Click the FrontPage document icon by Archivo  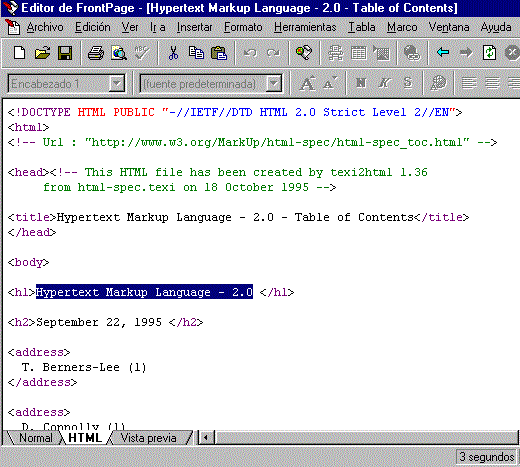point(13,27)
